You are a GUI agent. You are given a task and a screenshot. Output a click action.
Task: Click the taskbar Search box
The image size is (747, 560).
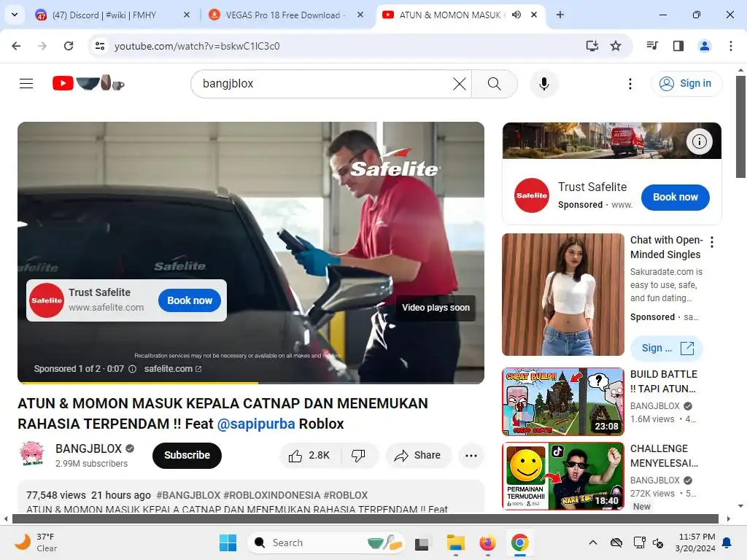pyautogui.click(x=326, y=542)
